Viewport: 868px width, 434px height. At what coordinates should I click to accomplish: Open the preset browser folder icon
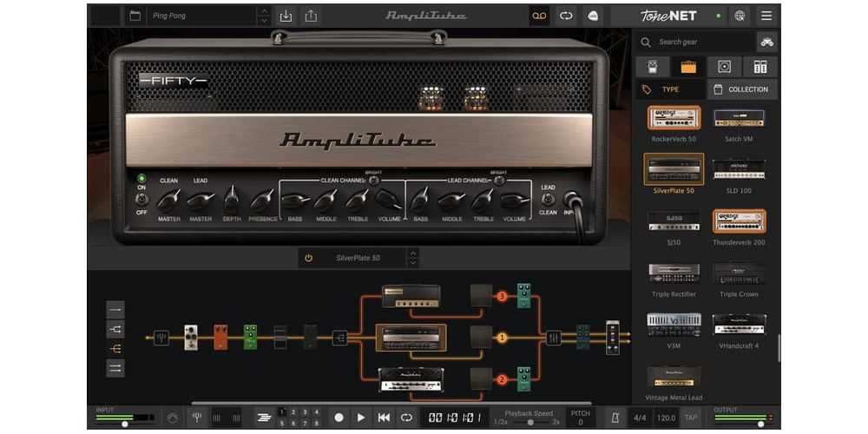135,16
